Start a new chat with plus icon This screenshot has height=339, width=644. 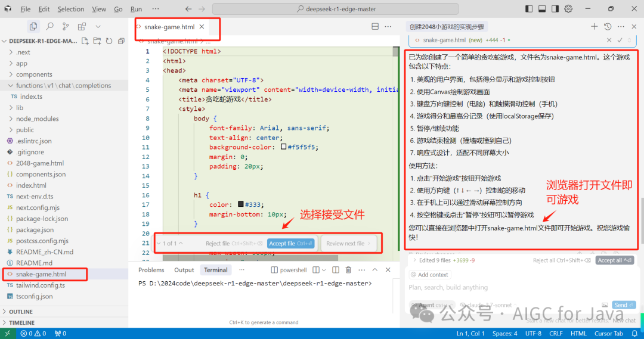click(x=594, y=27)
